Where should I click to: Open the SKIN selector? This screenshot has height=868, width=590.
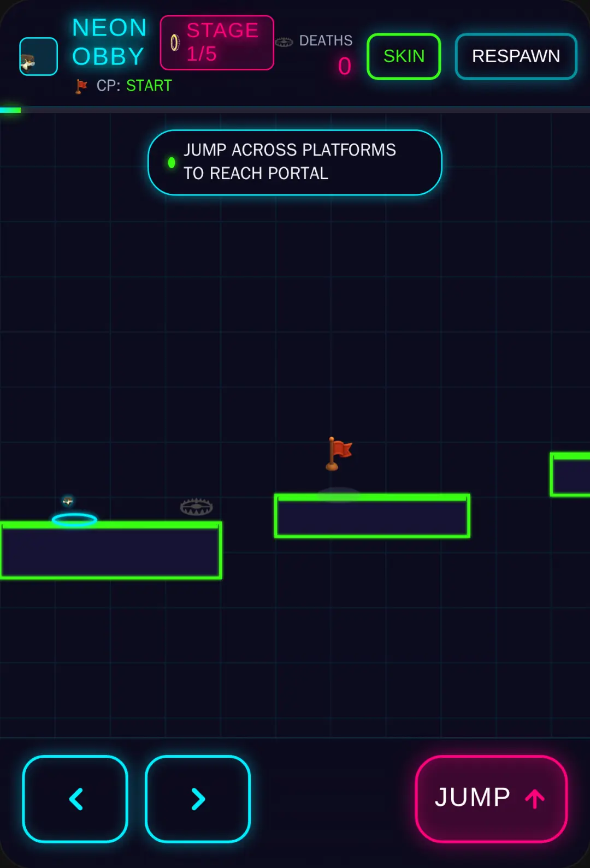pyautogui.click(x=404, y=56)
